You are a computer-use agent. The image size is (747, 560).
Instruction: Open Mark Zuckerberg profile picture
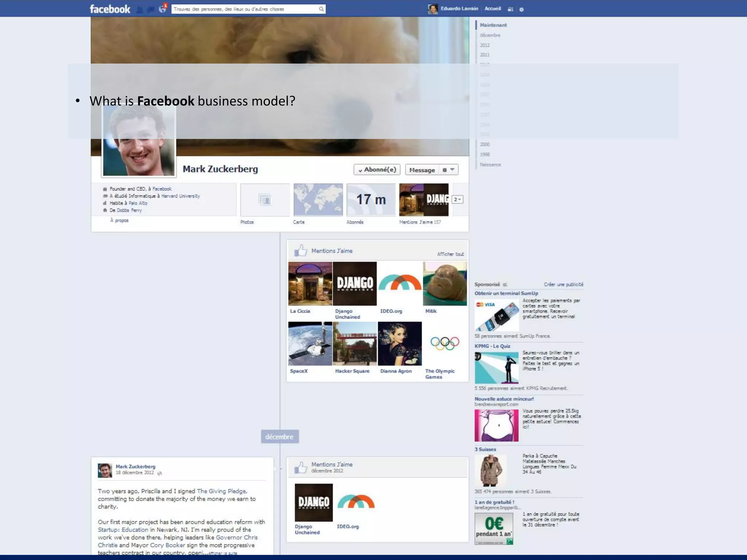pyautogui.click(x=139, y=141)
